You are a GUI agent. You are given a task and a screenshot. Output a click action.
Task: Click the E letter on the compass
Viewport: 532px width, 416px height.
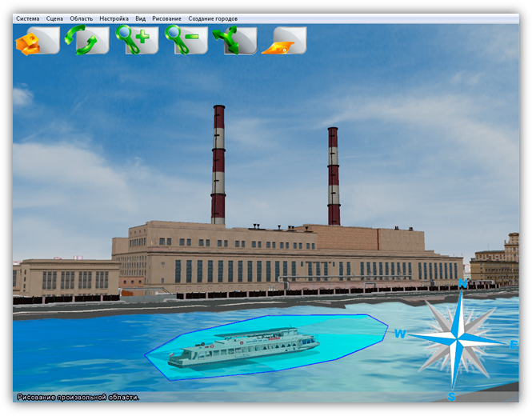coord(514,345)
